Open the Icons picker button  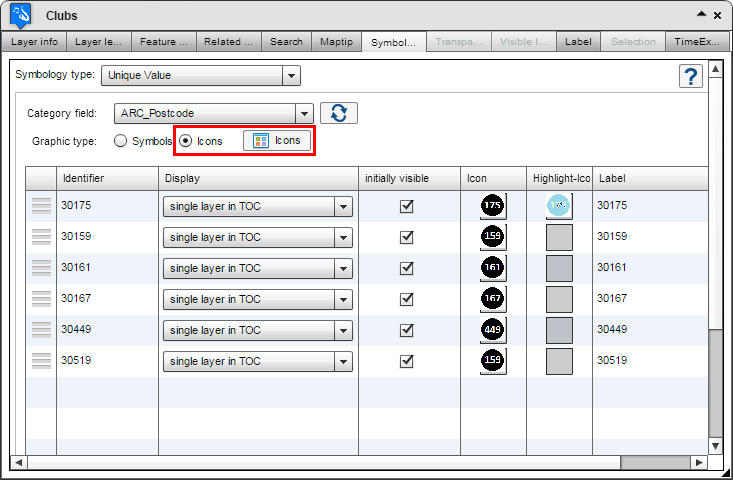[x=277, y=141]
